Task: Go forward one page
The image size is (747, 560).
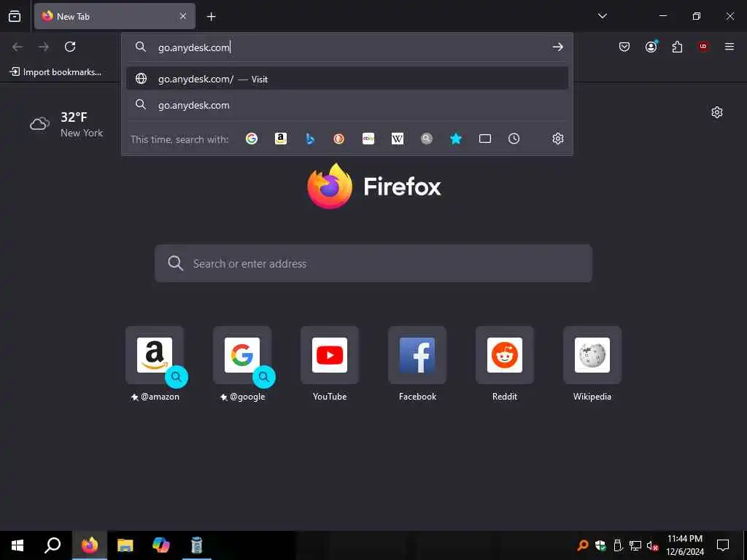Action: click(44, 47)
